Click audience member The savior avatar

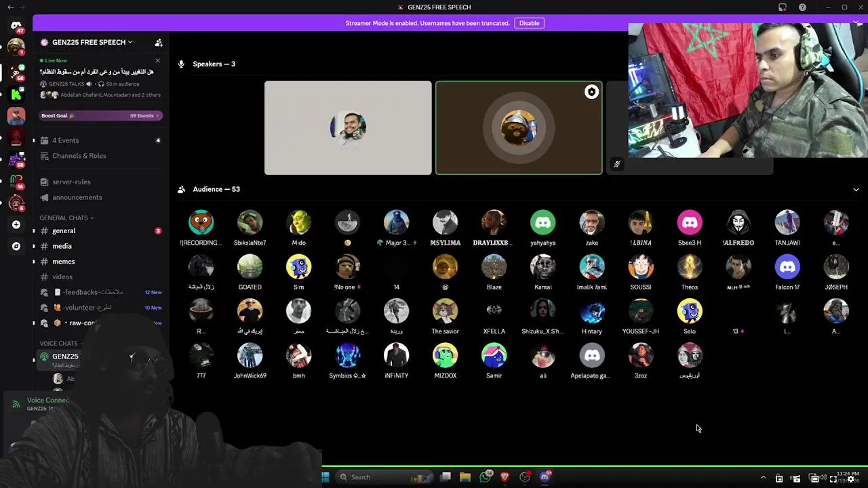coord(446,311)
